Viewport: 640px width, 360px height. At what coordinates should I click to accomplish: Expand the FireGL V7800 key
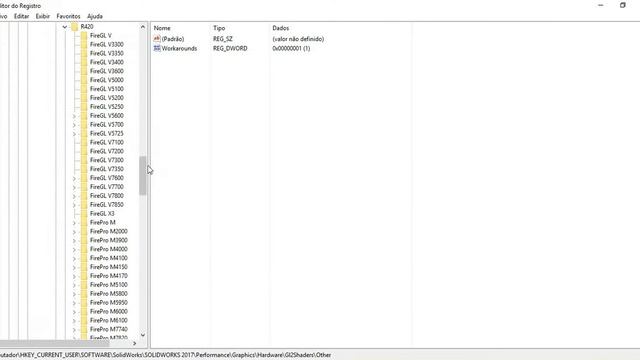pos(74,196)
